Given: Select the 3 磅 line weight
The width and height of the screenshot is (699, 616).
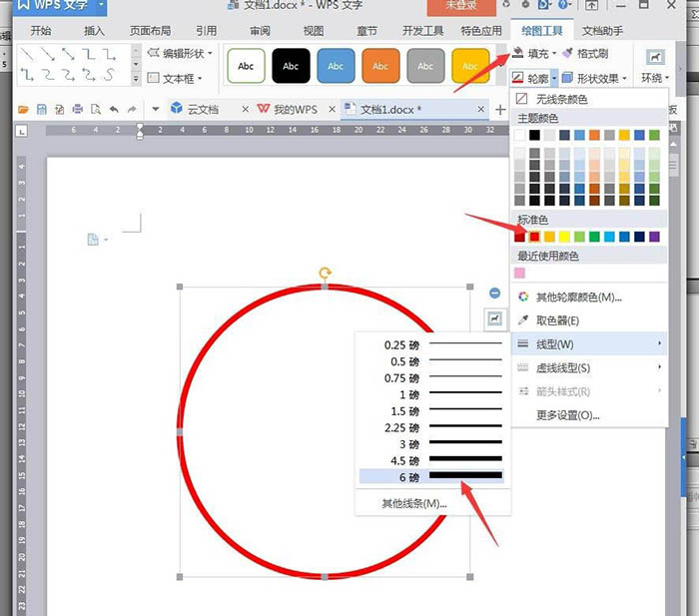Looking at the screenshot, I should click(x=432, y=444).
